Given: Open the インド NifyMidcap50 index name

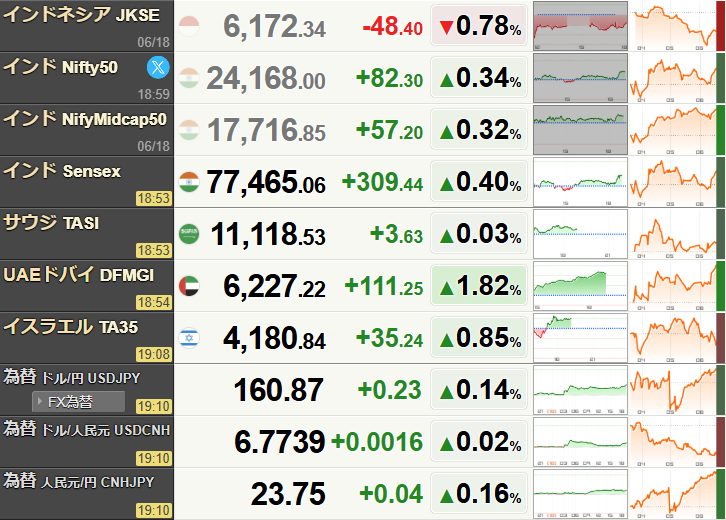Looking at the screenshot, I should pyautogui.click(x=85, y=119).
